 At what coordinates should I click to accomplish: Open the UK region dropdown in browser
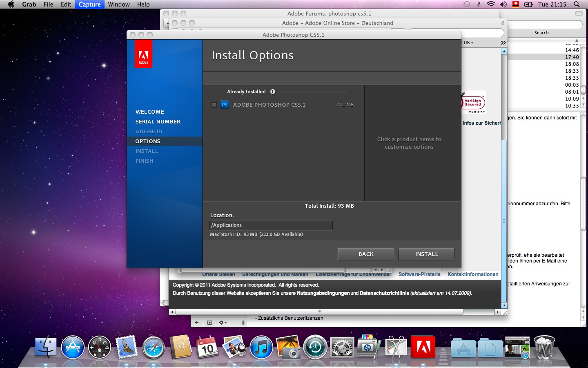point(468,43)
